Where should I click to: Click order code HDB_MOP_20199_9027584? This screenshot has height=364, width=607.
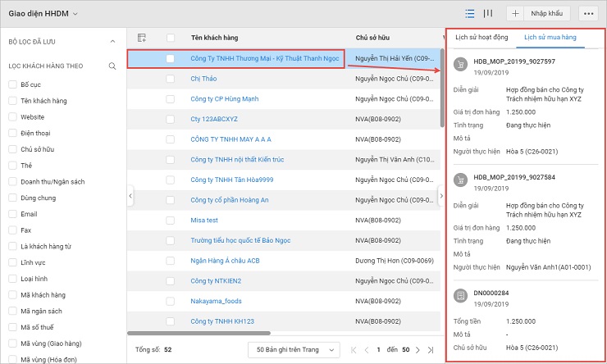tap(514, 177)
